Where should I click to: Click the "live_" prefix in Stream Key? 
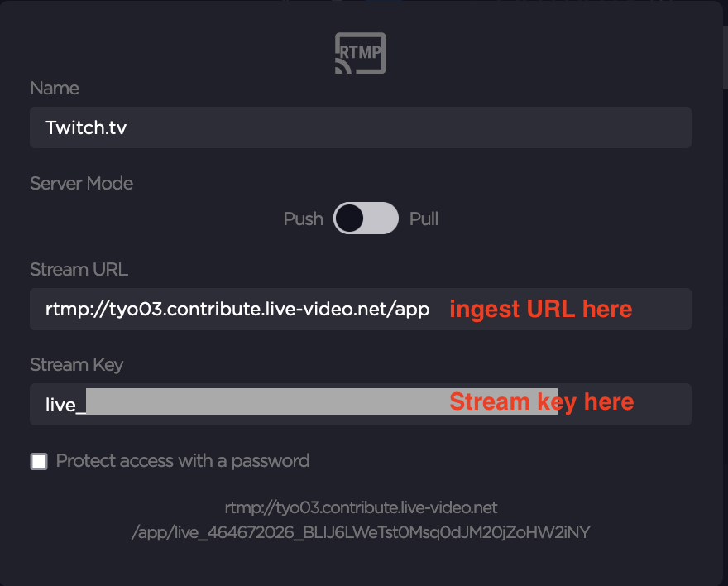point(65,404)
